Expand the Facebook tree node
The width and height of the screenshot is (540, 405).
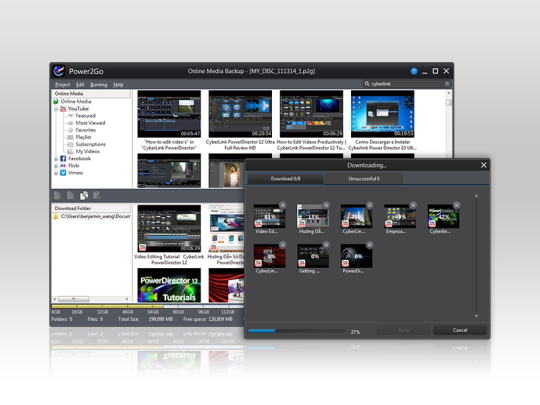[56, 159]
